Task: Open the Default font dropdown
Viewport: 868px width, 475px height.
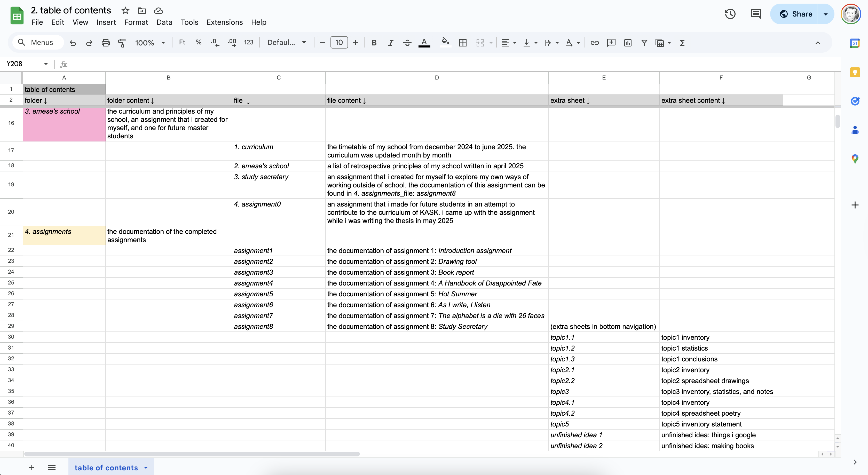Action: coord(286,43)
